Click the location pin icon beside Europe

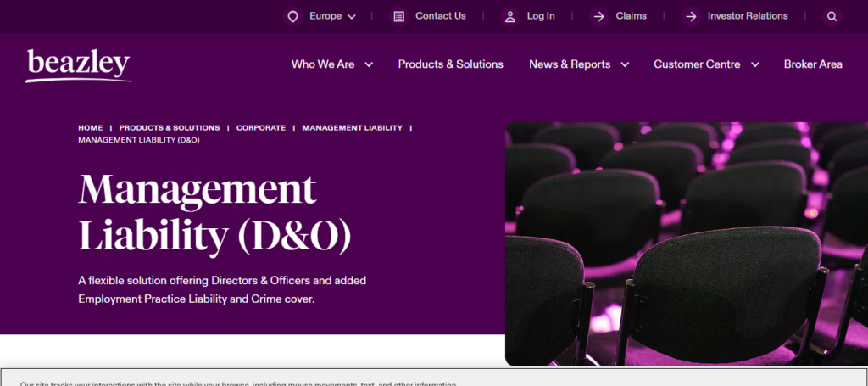pyautogui.click(x=292, y=16)
